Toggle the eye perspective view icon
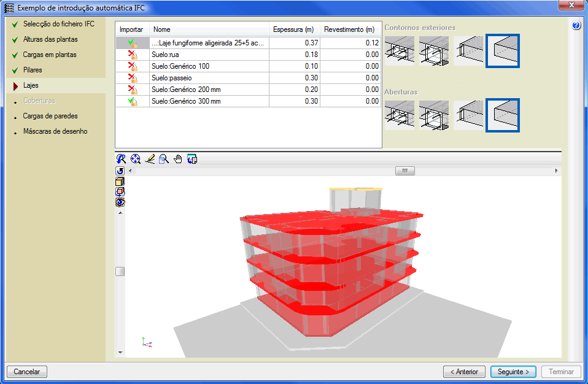 tap(120, 202)
